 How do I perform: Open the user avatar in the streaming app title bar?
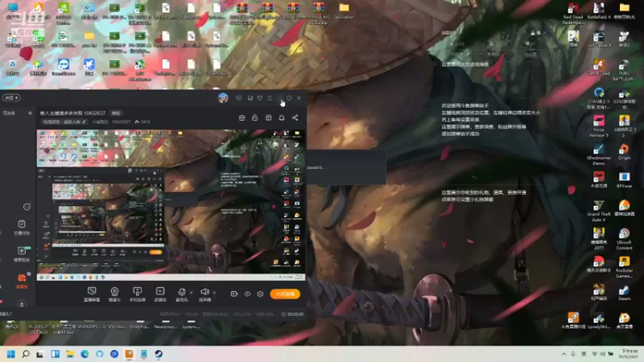(x=223, y=97)
